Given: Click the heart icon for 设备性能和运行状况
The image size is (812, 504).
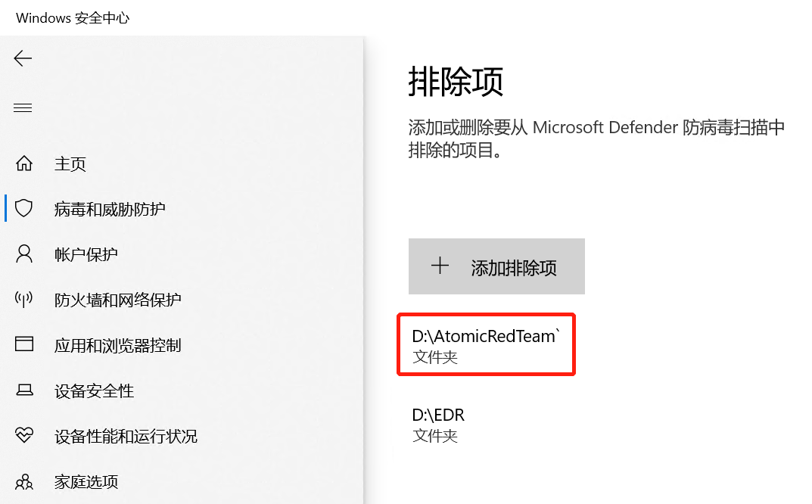Looking at the screenshot, I should [x=23, y=436].
